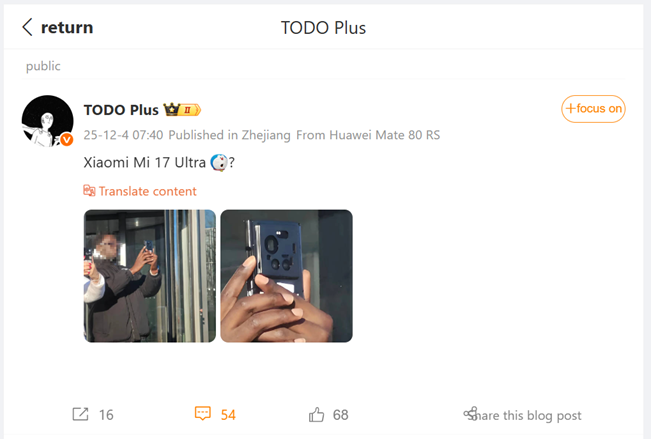Click the repost count 16
651x439 pixels.
(x=106, y=415)
